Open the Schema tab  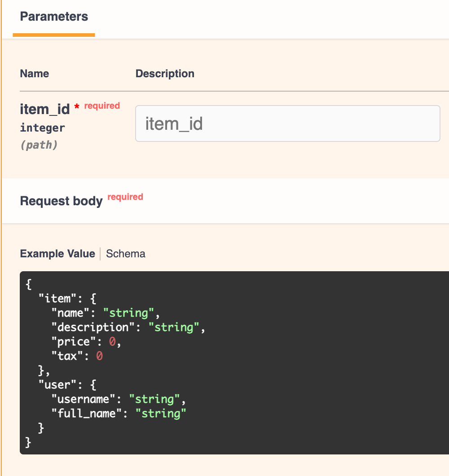(x=126, y=254)
